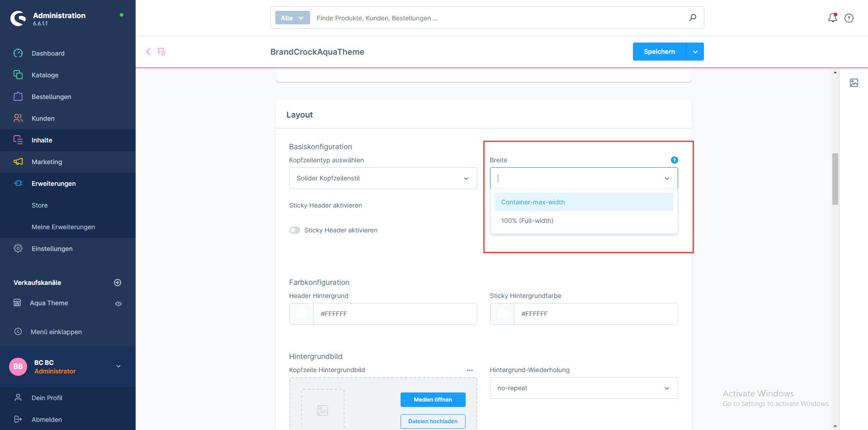Click the Breite help tooltip icon
The image size is (868, 430).
[674, 160]
